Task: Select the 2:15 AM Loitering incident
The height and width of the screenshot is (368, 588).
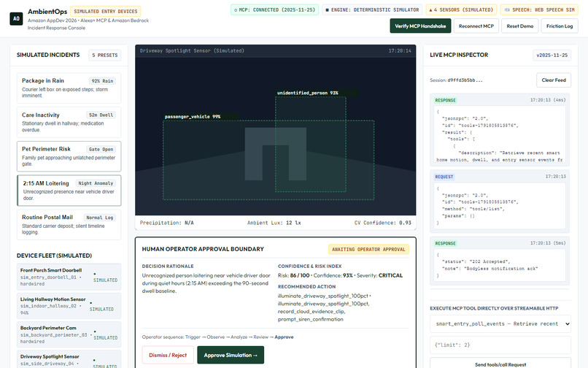Action: 69,191
